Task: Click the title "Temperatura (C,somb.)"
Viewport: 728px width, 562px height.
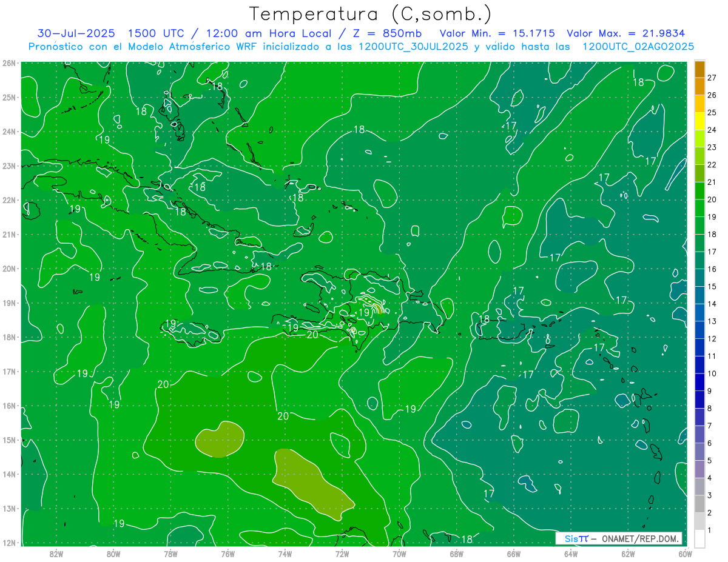Action: coord(371,14)
